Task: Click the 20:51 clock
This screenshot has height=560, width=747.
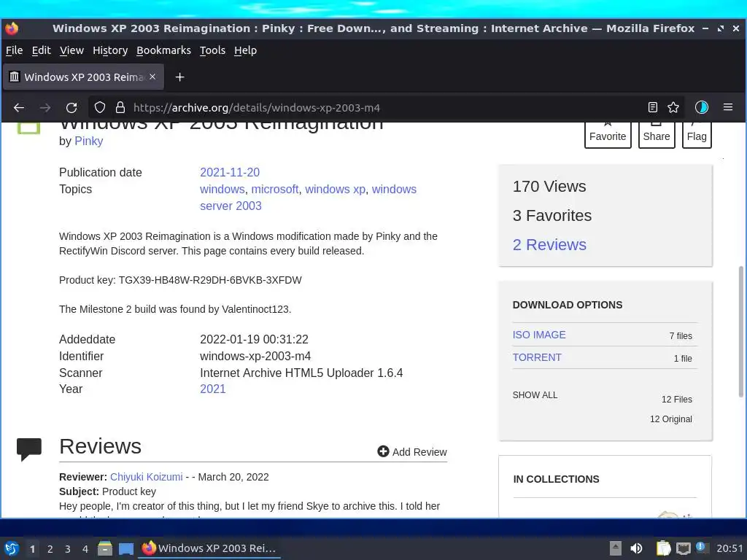Action: pos(729,548)
